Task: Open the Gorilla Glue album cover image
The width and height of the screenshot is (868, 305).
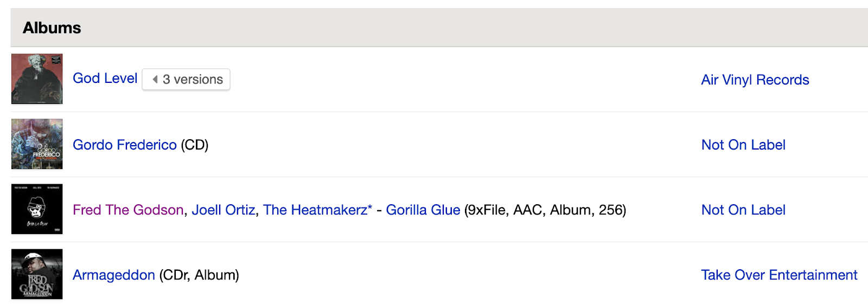Action: (37, 209)
